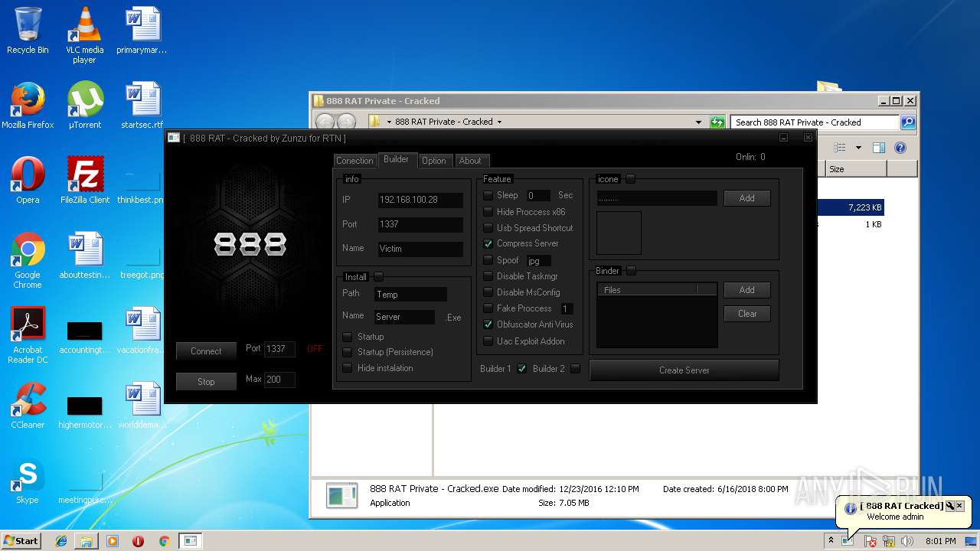Select the primarymar… Word document icon
Viewport: 980px width, 551px height.
(x=142, y=31)
